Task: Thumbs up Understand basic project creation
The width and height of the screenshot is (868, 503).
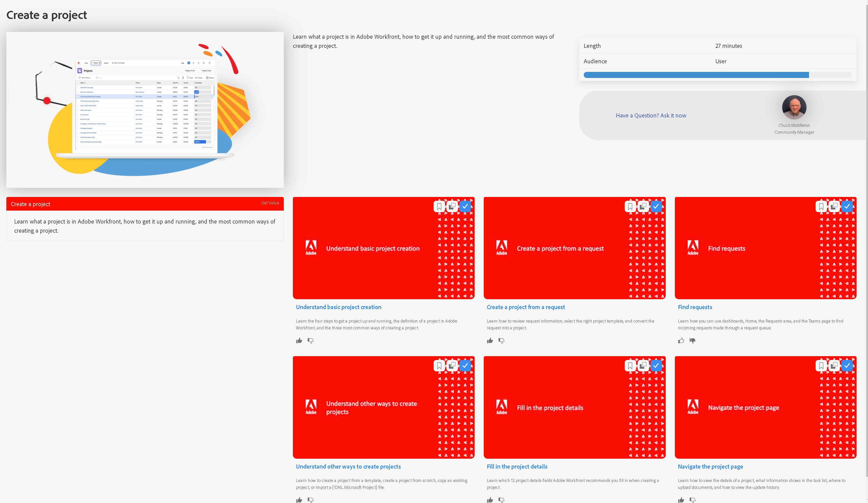Action: [299, 341]
